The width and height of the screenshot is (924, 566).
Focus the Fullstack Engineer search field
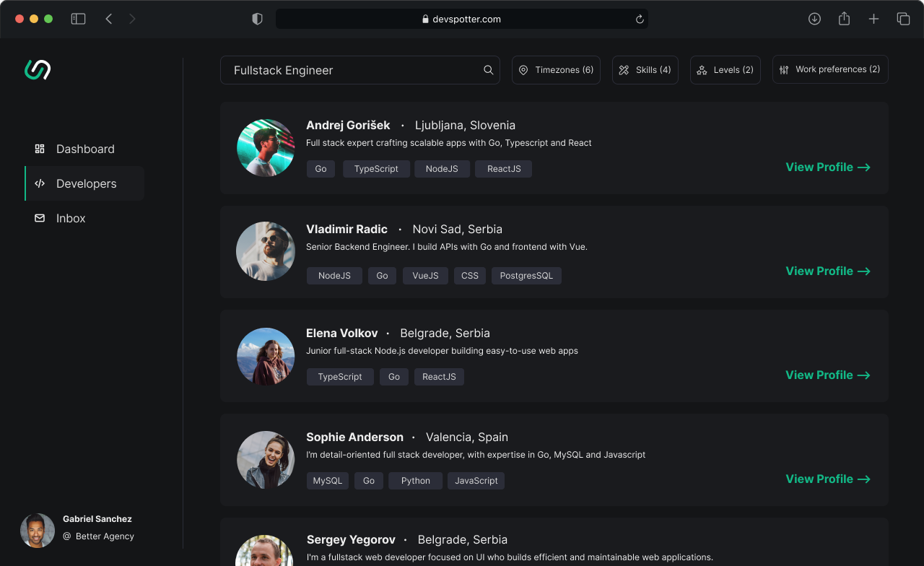point(359,70)
